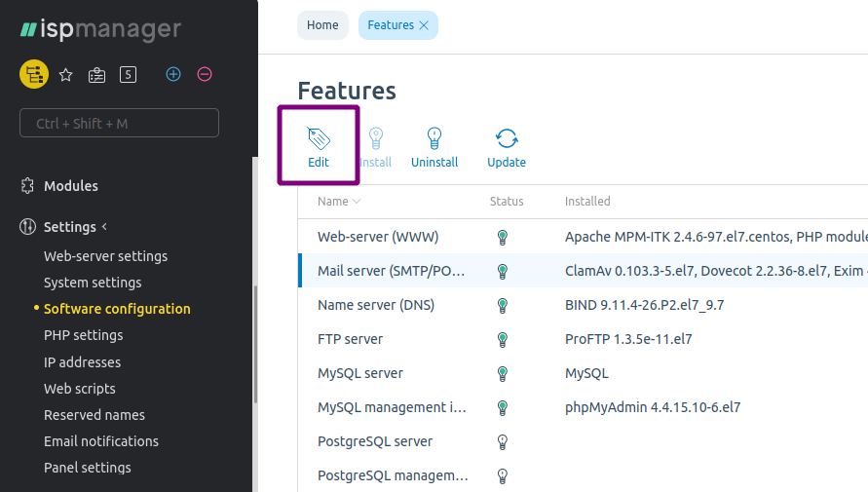This screenshot has width=868, height=492.
Task: Click MySQL server status bulb icon
Action: (502, 374)
